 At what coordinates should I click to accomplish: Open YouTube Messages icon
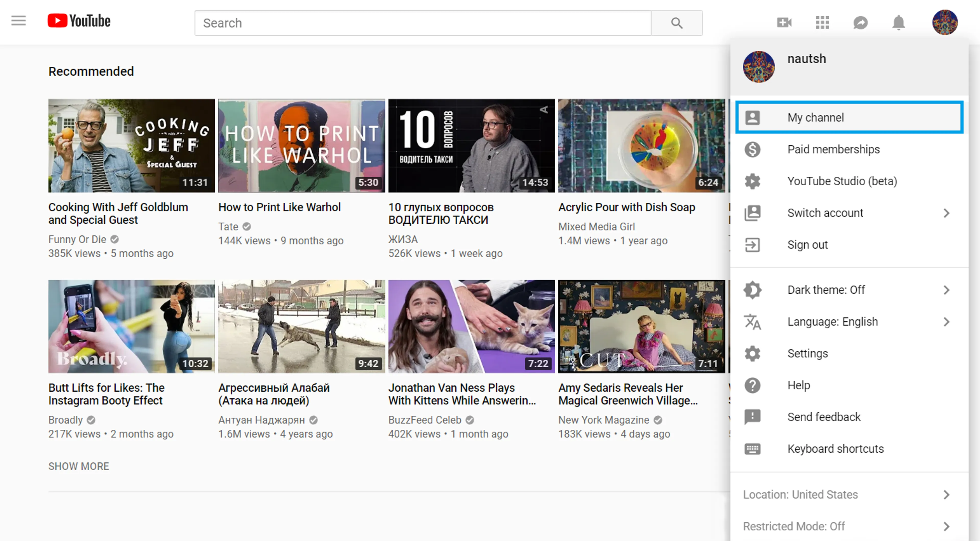861,22
